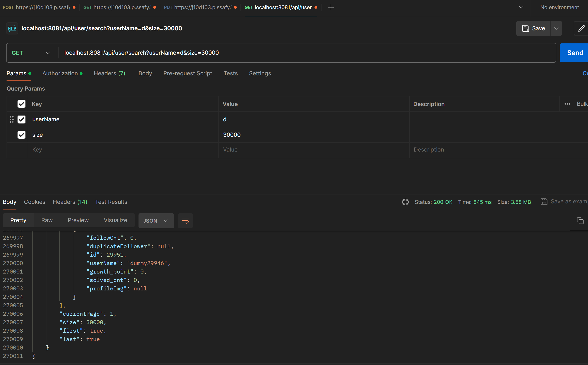The height and width of the screenshot is (365, 588).
Task: Open the JSON format dropdown
Action: coord(156,221)
